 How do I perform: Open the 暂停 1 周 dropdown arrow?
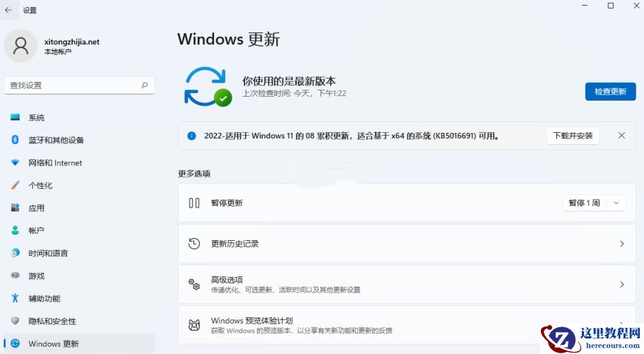pyautogui.click(x=616, y=203)
